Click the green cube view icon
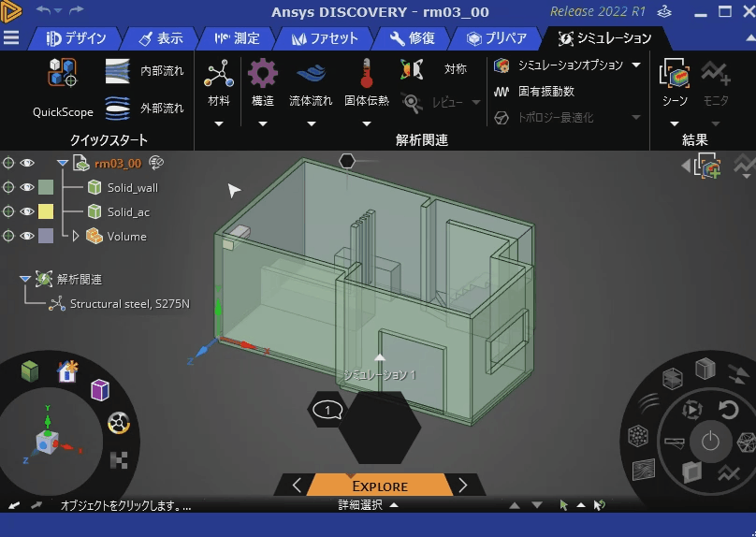Image resolution: width=756 pixels, height=537 pixels. 30,371
